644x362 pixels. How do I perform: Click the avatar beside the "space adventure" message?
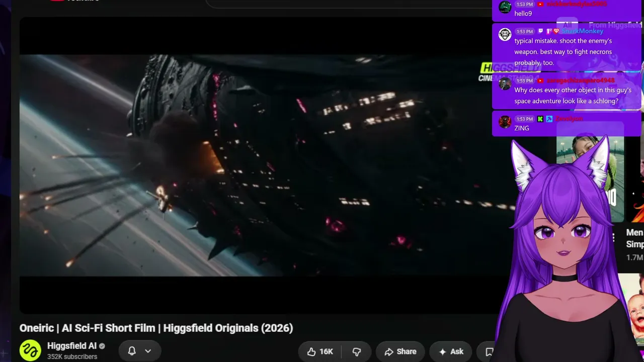click(505, 83)
